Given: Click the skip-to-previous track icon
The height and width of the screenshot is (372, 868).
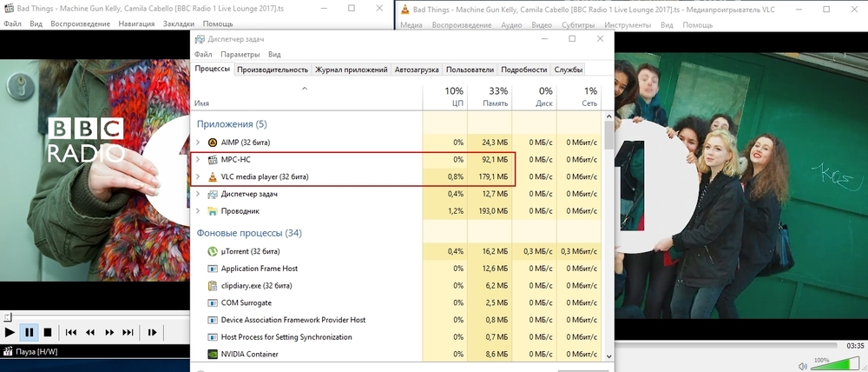Looking at the screenshot, I should (71, 332).
